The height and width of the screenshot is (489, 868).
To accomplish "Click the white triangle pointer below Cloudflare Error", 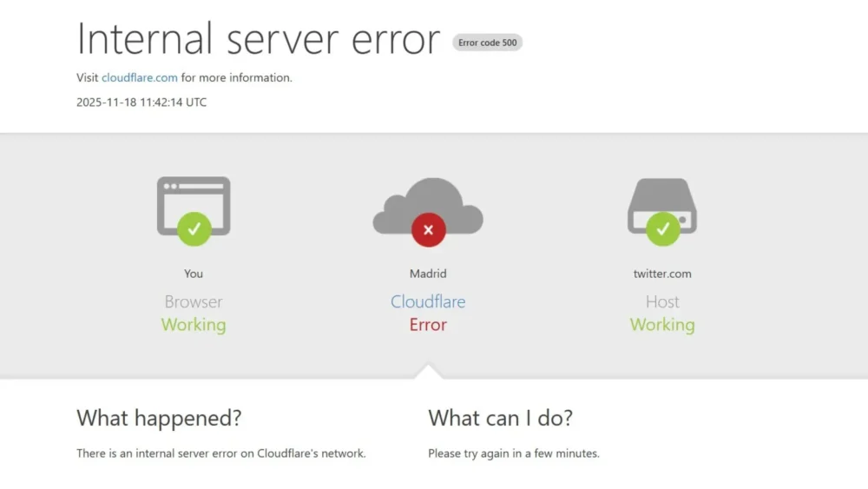I will 428,372.
